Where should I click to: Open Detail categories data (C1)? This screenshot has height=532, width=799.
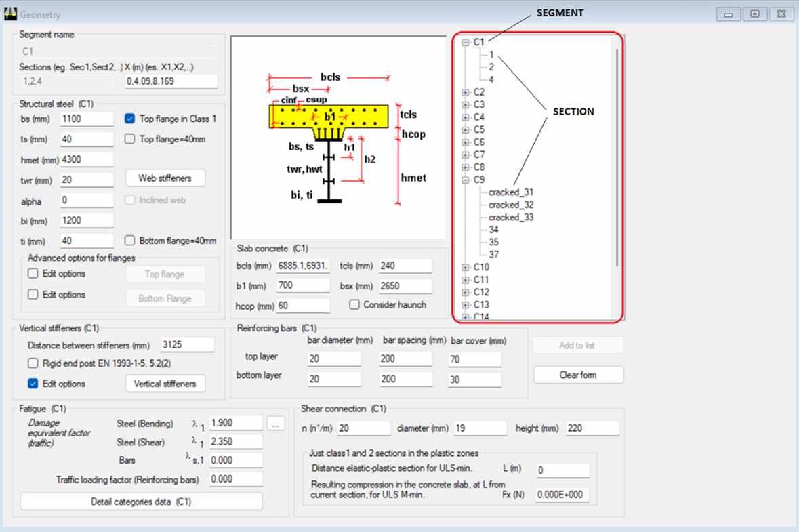[141, 502]
